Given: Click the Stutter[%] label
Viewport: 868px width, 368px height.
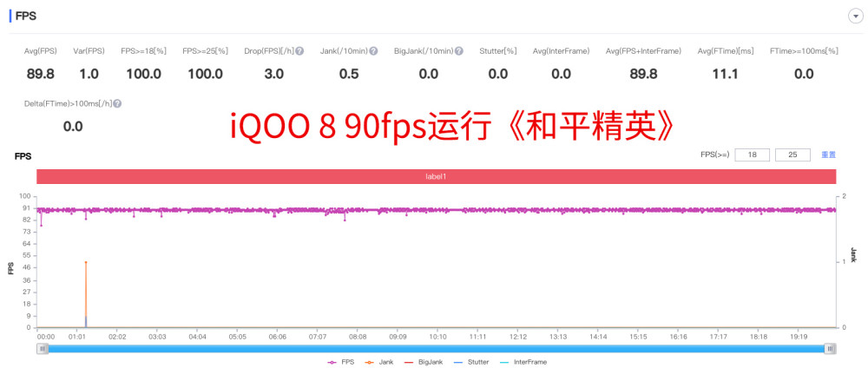Looking at the screenshot, I should pyautogui.click(x=497, y=51).
